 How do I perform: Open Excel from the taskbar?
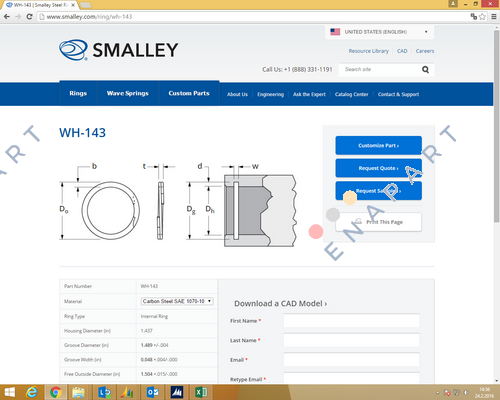(201, 392)
